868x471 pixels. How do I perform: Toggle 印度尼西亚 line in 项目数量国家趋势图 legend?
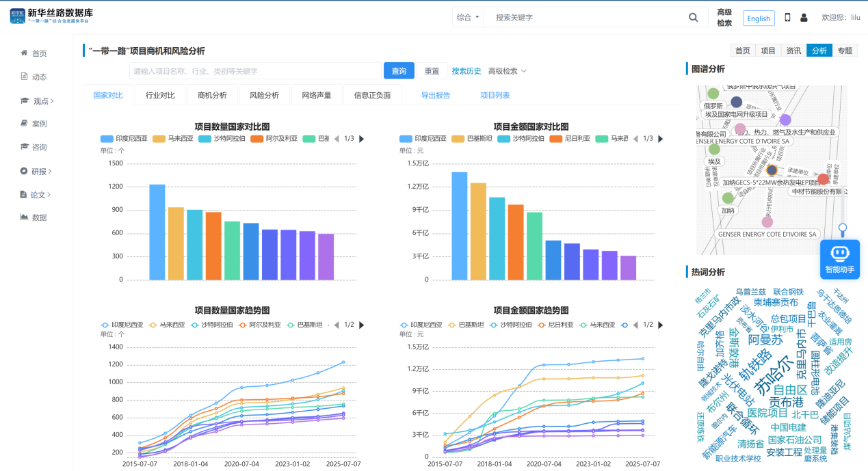(122, 325)
